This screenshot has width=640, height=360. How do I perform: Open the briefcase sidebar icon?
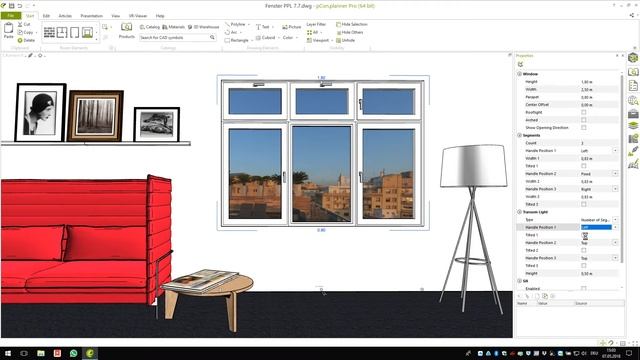(x=633, y=113)
